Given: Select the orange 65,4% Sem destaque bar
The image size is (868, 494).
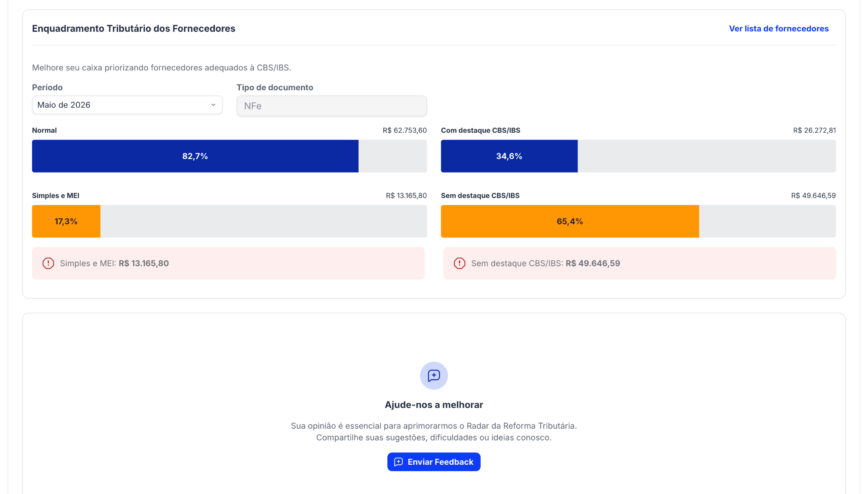Looking at the screenshot, I should pyautogui.click(x=570, y=221).
